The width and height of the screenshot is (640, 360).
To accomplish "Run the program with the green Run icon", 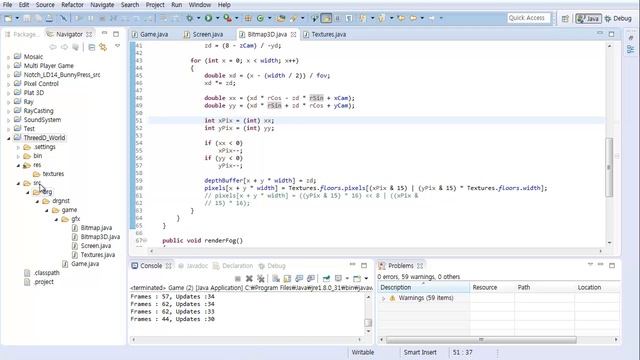I will pos(209,18).
